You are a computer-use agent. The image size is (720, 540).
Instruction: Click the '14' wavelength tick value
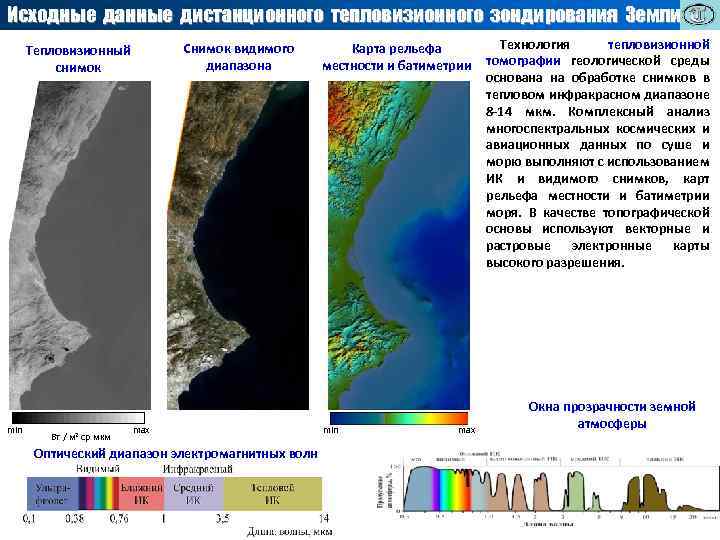(x=324, y=519)
